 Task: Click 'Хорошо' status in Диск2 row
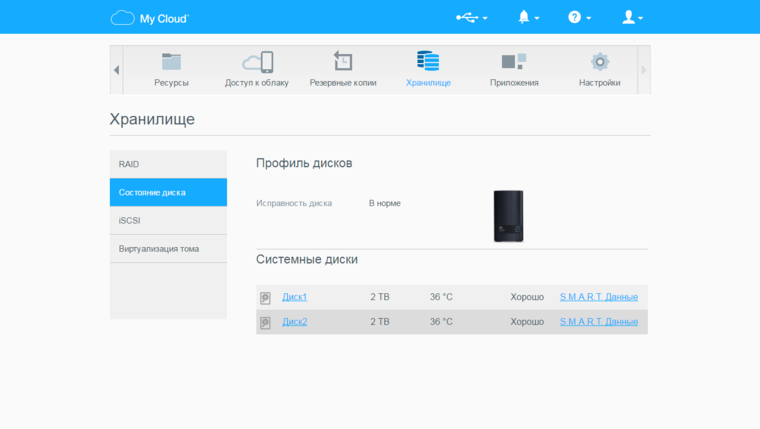point(527,321)
